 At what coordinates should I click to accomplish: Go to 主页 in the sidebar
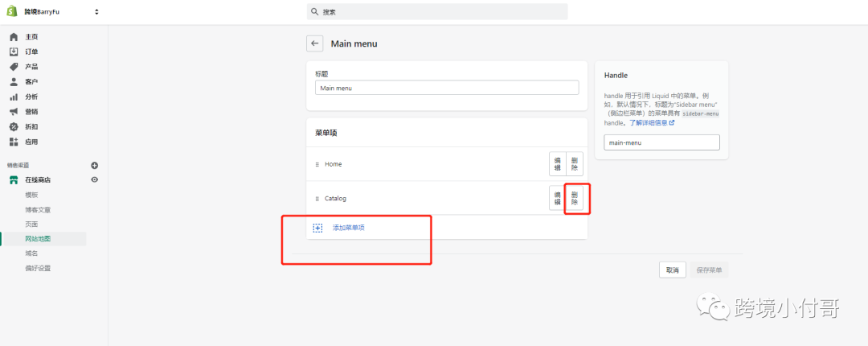tap(31, 37)
